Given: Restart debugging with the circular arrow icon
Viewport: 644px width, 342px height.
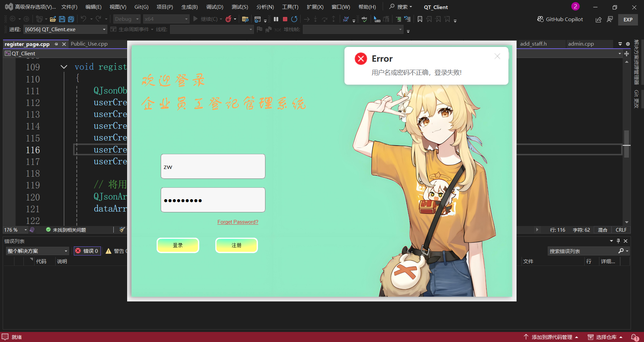Looking at the screenshot, I should pyautogui.click(x=294, y=19).
